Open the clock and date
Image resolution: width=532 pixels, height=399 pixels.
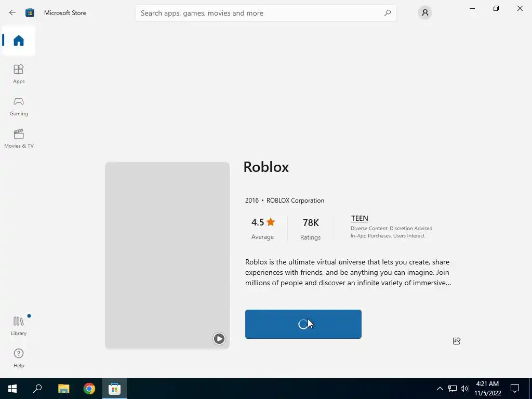(487, 389)
